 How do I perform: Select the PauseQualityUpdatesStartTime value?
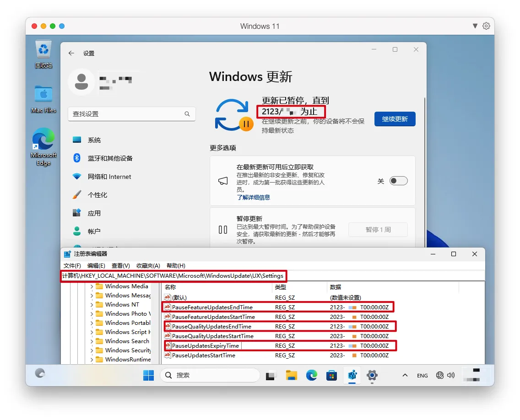[212, 336]
